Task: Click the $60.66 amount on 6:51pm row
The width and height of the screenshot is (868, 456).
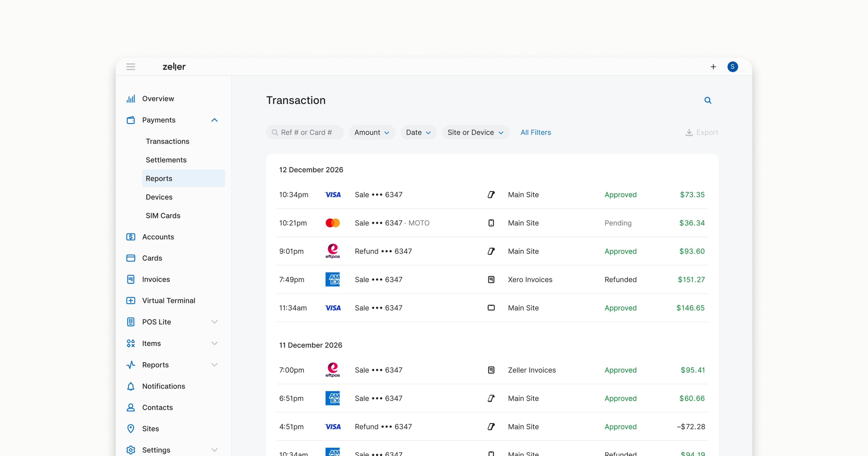Action: 692,398
